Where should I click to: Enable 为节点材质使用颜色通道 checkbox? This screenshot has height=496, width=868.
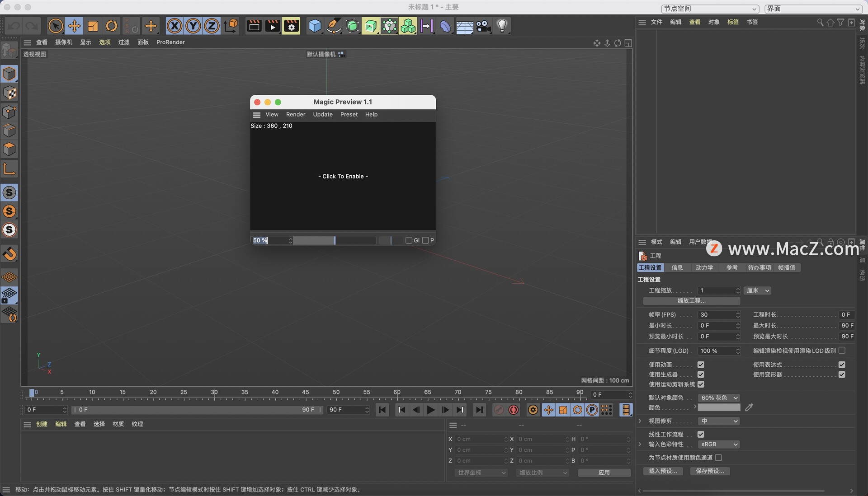pyautogui.click(x=718, y=458)
